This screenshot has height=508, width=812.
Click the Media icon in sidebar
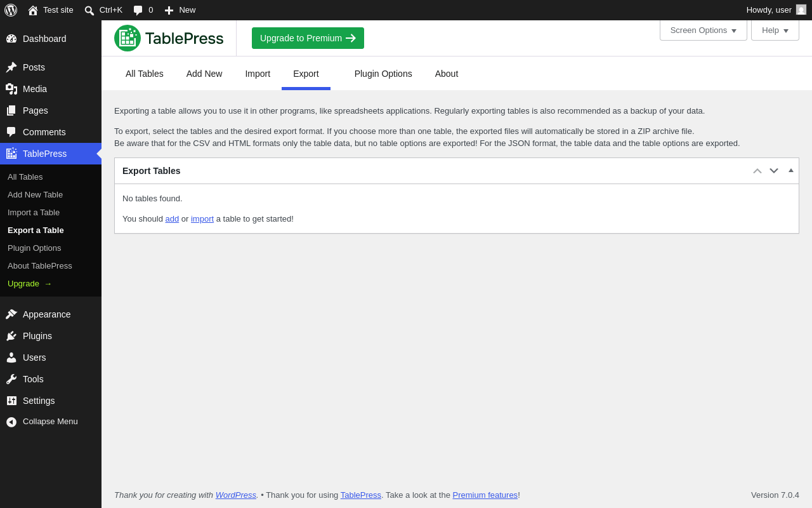point(11,89)
